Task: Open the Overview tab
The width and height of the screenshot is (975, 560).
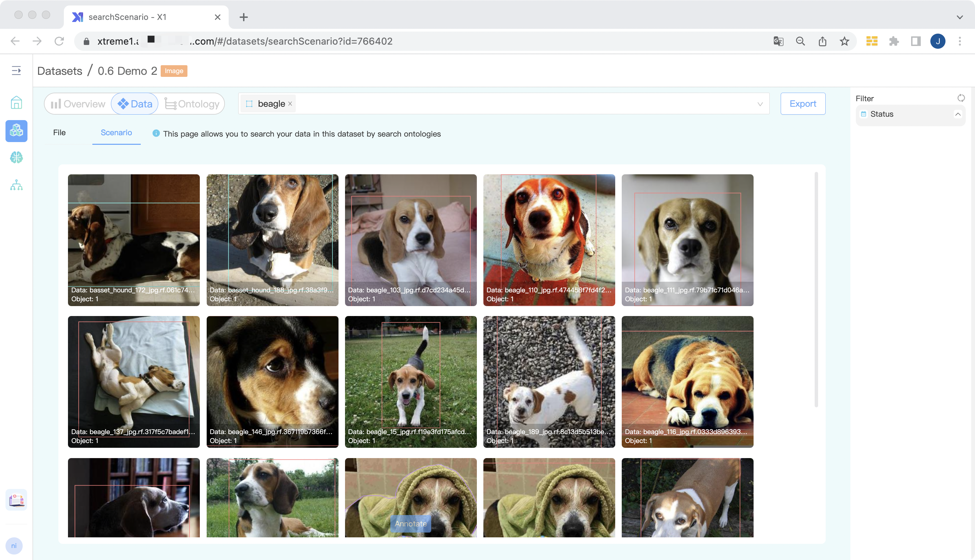Action: point(78,104)
